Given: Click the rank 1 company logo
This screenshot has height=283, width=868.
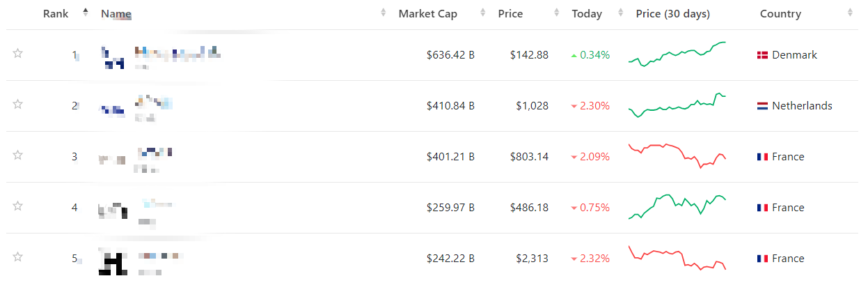Looking at the screenshot, I should 112,57.
